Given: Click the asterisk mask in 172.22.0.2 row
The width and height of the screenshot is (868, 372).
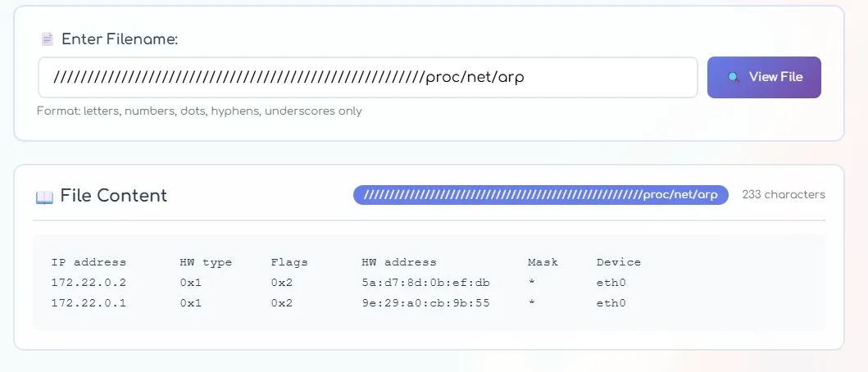Looking at the screenshot, I should [x=531, y=283].
